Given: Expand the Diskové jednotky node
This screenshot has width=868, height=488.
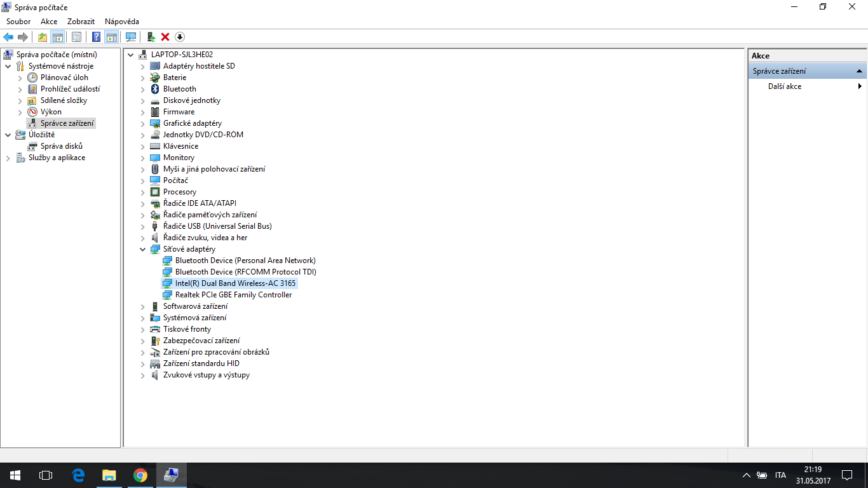Looking at the screenshot, I should [143, 100].
